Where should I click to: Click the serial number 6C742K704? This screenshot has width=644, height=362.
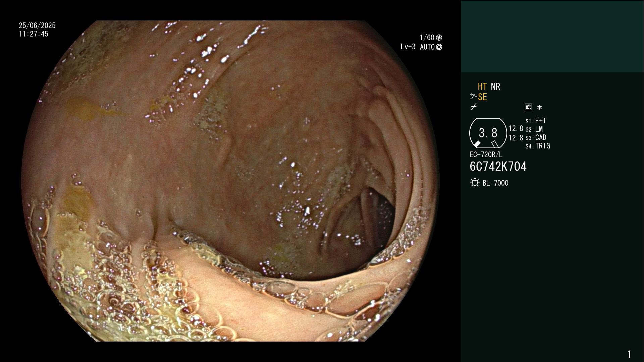click(x=498, y=167)
